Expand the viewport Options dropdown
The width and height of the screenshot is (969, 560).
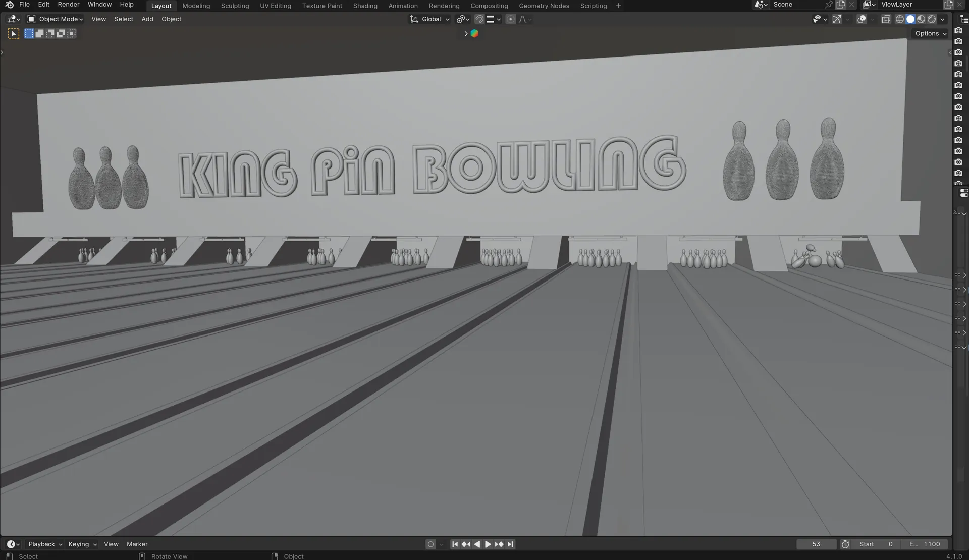coord(931,34)
